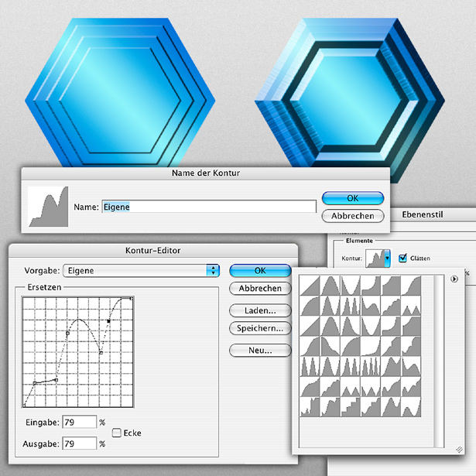
Task: Click the Ebenenstil window title
Action: tap(423, 214)
